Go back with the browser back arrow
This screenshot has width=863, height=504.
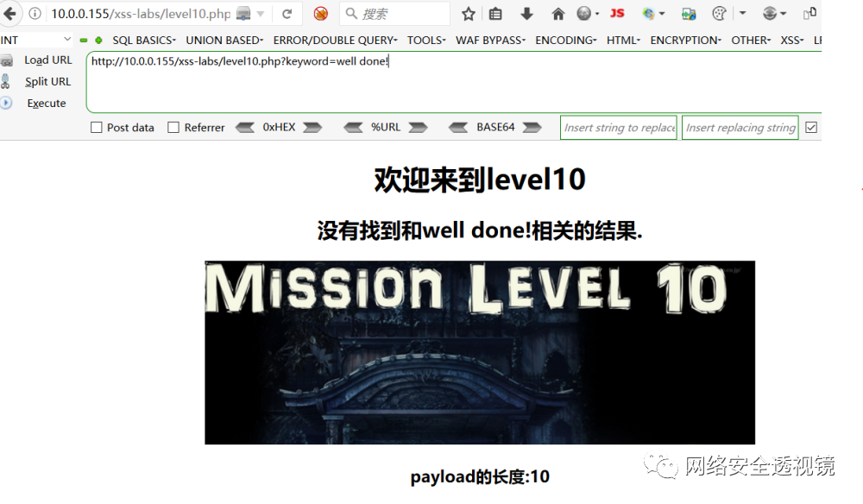[9, 13]
